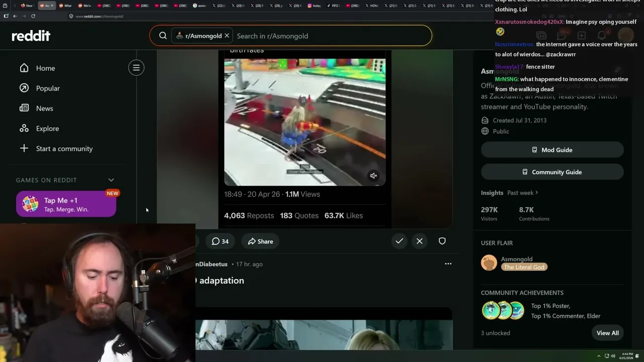Switch to the Instagram browser tab
This screenshot has width=644, height=362.
pos(314,6)
